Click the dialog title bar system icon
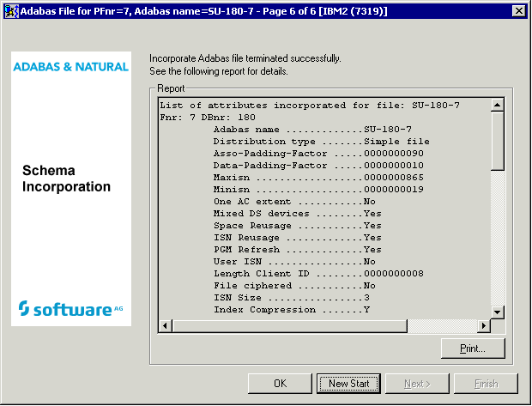Screen dimensions: 532x406 (x=10, y=10)
